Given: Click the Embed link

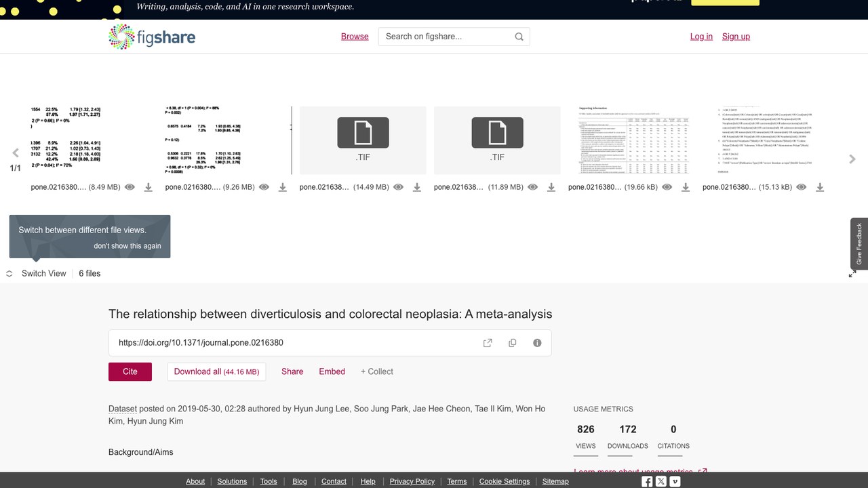Looking at the screenshot, I should pyautogui.click(x=332, y=371).
